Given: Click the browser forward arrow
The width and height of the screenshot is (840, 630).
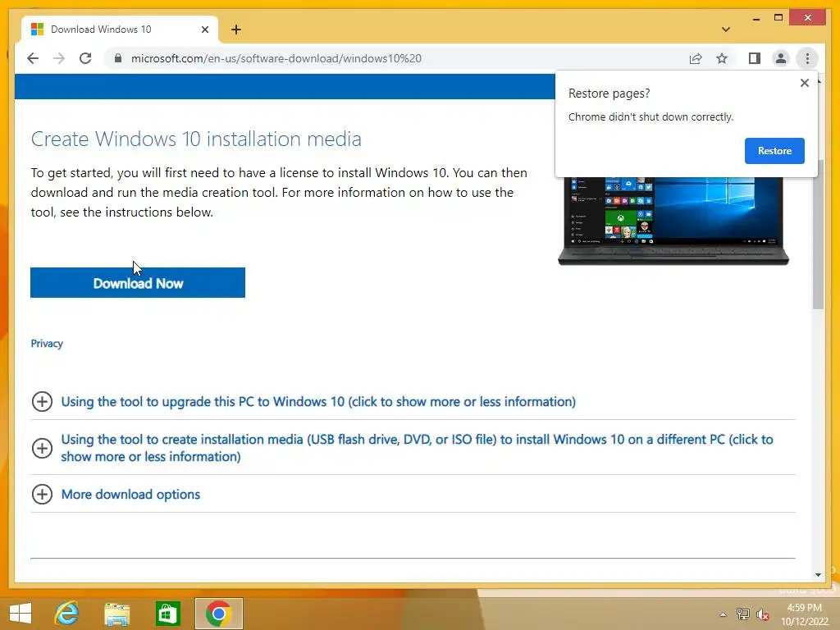Looking at the screenshot, I should coord(59,58).
